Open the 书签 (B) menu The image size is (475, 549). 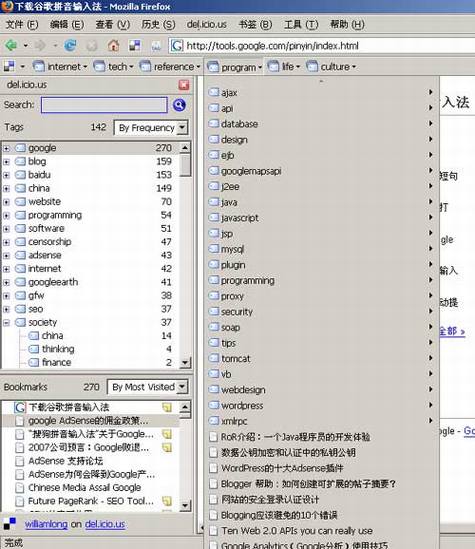pyautogui.click(x=255, y=25)
